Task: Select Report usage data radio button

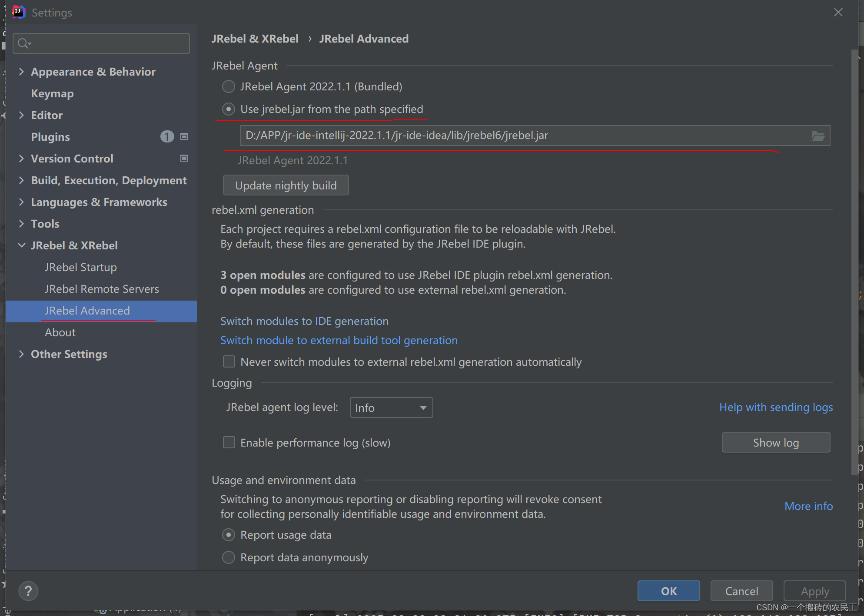Action: point(228,535)
